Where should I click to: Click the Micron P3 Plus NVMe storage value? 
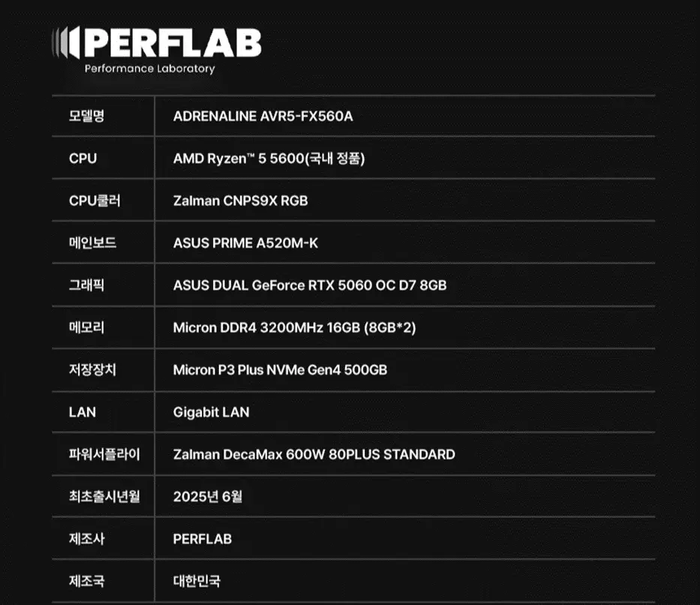[x=280, y=370]
